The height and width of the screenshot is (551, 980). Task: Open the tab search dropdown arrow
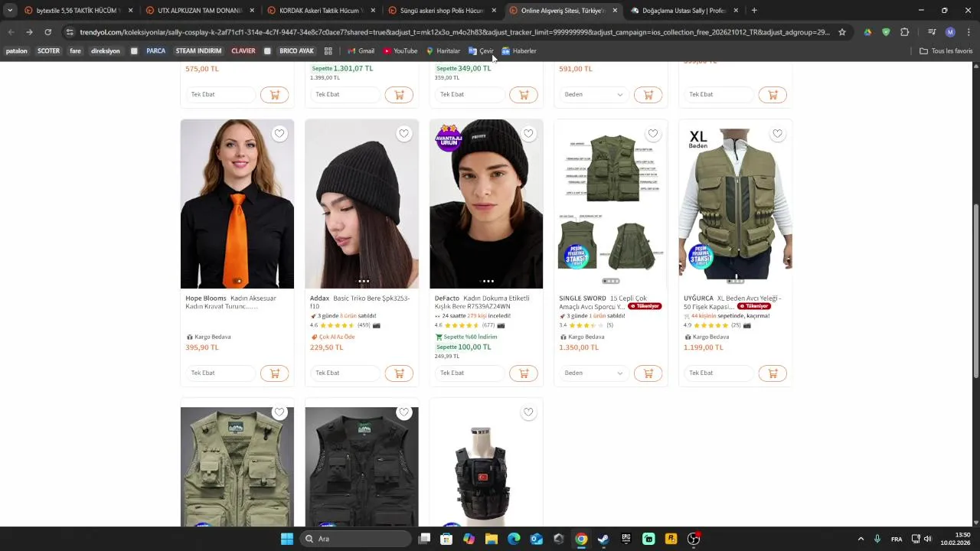coord(10,11)
